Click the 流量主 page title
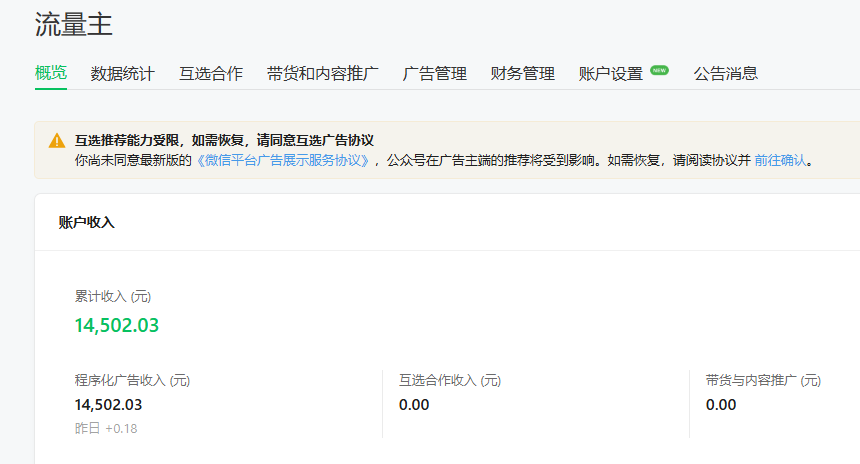 click(73, 25)
